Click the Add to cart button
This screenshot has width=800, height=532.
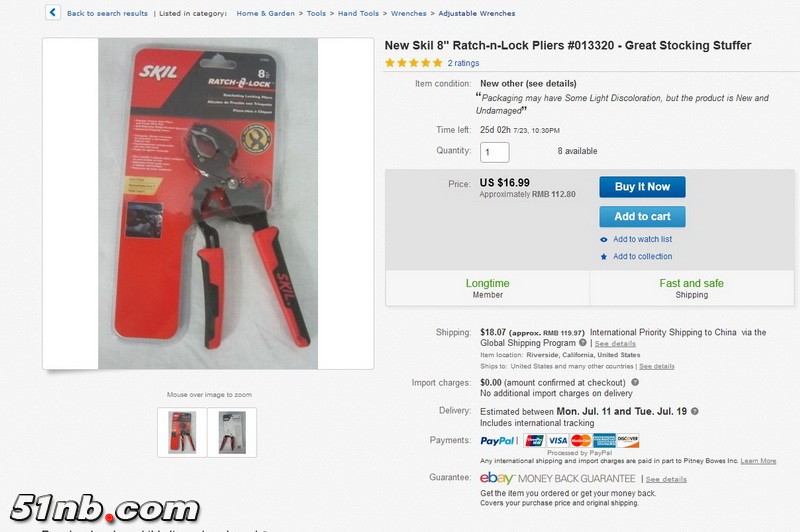(x=642, y=216)
